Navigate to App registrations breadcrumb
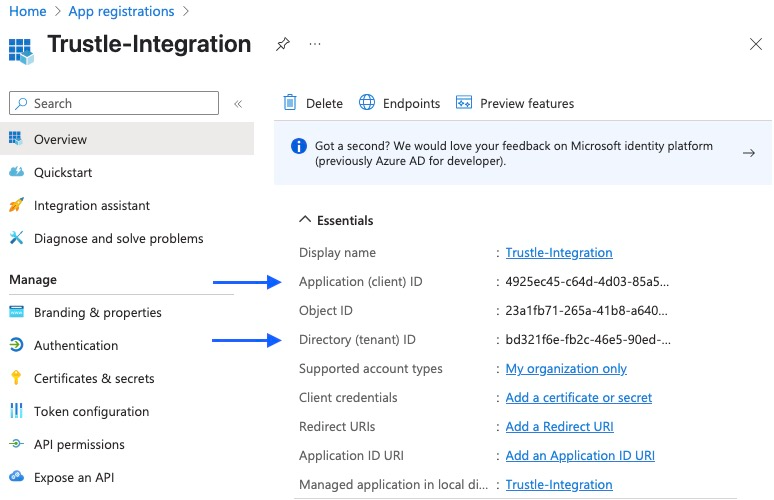774x500 pixels. (121, 11)
